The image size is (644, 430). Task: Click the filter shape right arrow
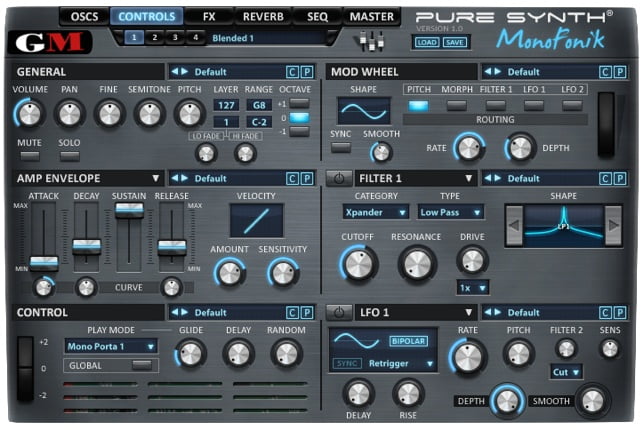pyautogui.click(x=613, y=225)
